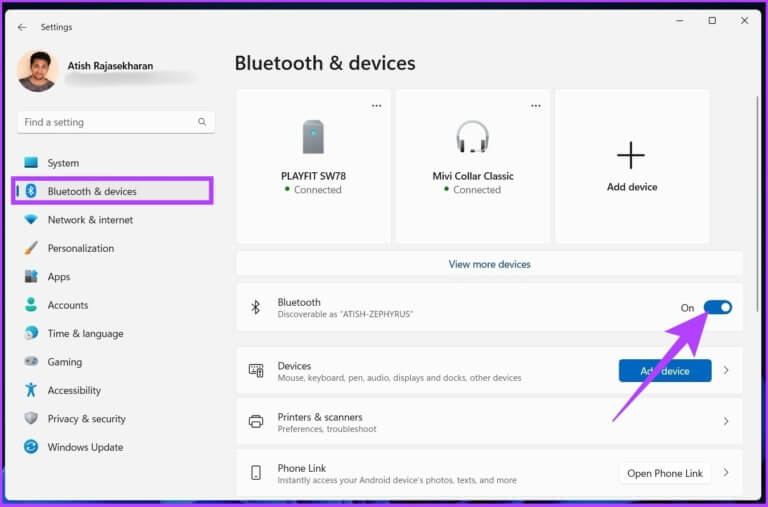This screenshot has height=507, width=768.
Task: Click the plus icon to add device
Action: coord(631,155)
